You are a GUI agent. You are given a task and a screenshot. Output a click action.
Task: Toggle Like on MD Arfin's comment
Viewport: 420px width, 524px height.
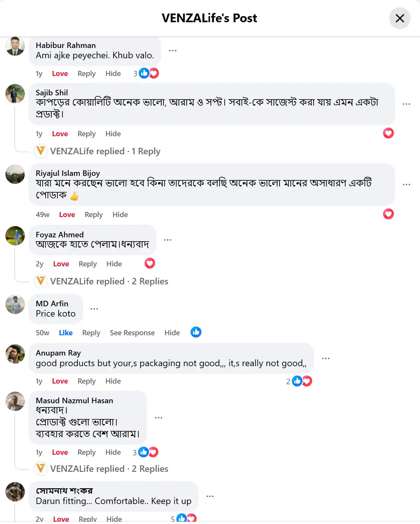(x=66, y=333)
